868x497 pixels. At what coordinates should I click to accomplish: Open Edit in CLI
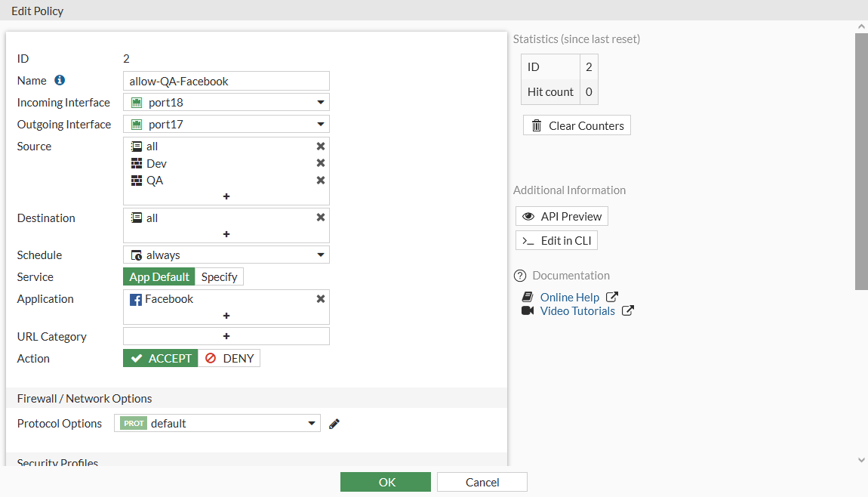[556, 240]
